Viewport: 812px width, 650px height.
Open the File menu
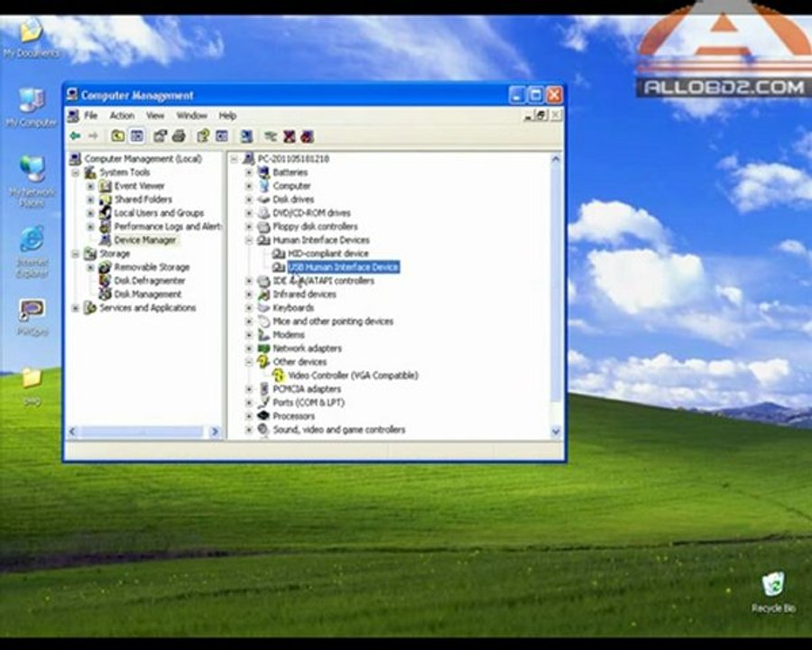click(x=90, y=116)
